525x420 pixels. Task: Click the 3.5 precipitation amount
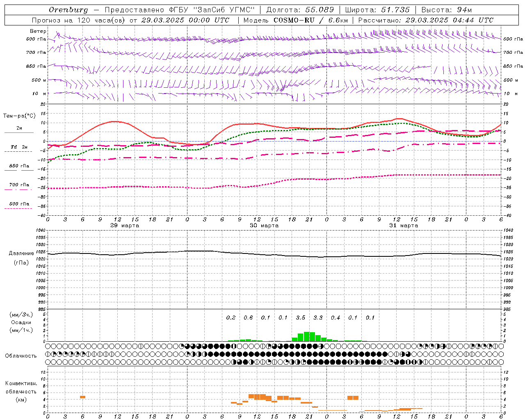point(301,317)
